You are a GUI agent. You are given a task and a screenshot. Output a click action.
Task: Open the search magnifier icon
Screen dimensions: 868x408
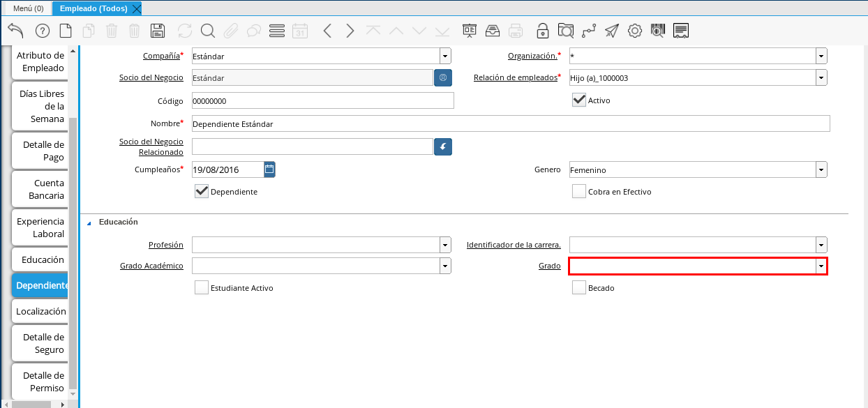tap(207, 31)
